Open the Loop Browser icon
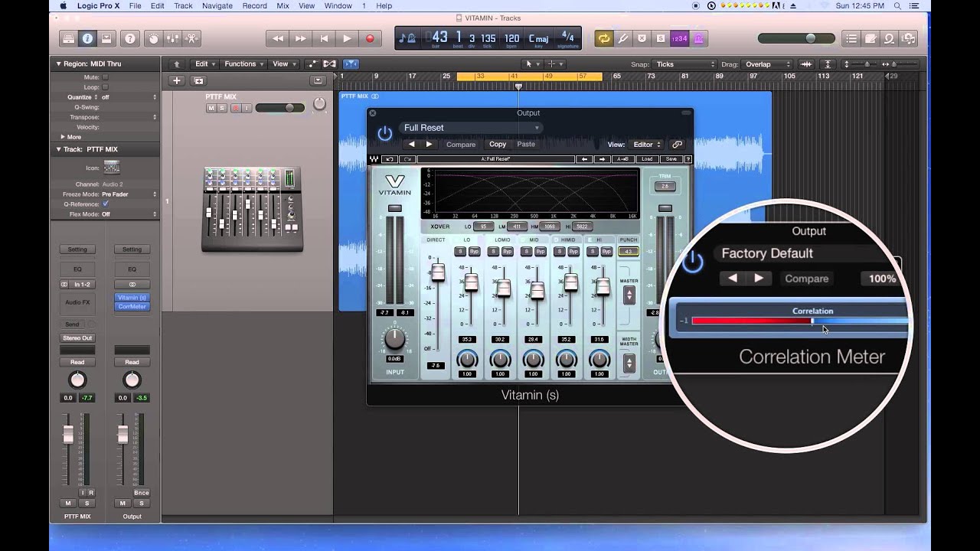This screenshot has height=551, width=980. tap(890, 38)
